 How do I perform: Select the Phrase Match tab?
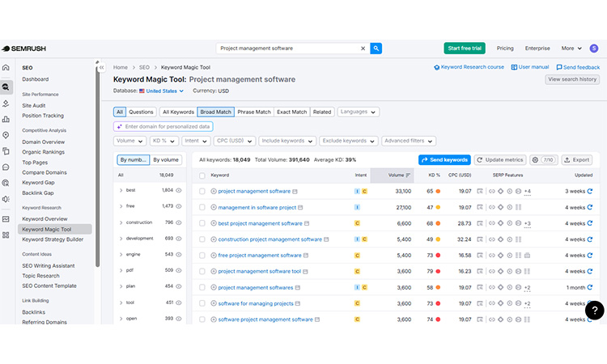254,112
